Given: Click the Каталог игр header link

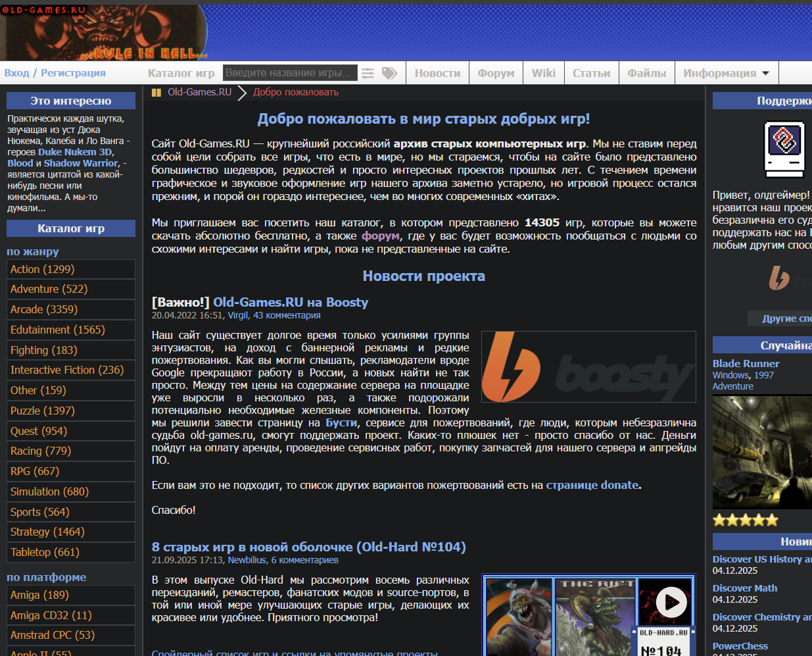Looking at the screenshot, I should point(181,73).
